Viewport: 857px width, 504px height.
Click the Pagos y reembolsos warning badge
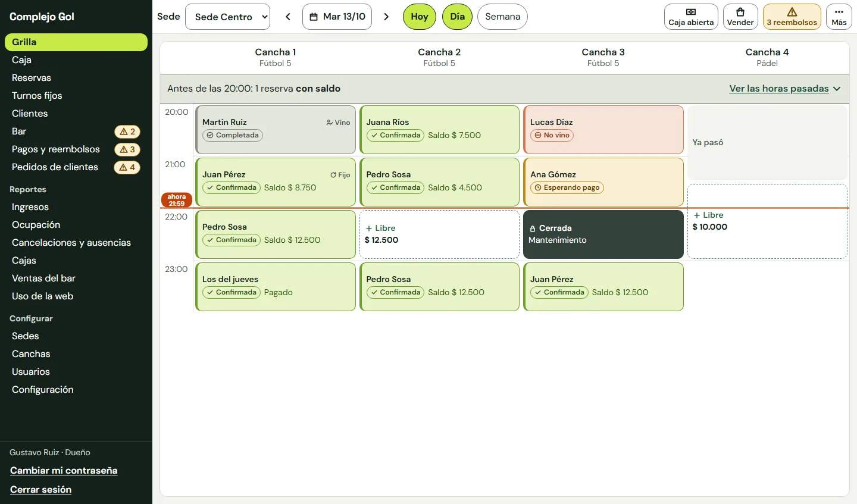127,149
